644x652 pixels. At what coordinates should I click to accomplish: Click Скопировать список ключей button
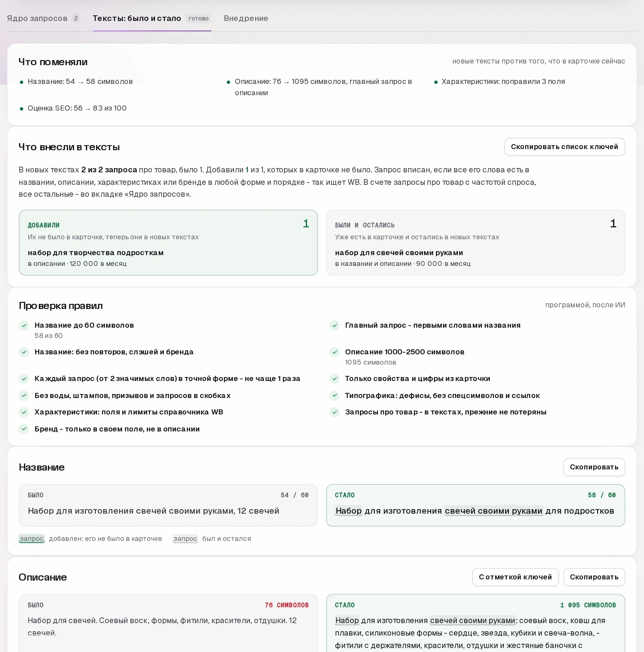click(x=564, y=147)
